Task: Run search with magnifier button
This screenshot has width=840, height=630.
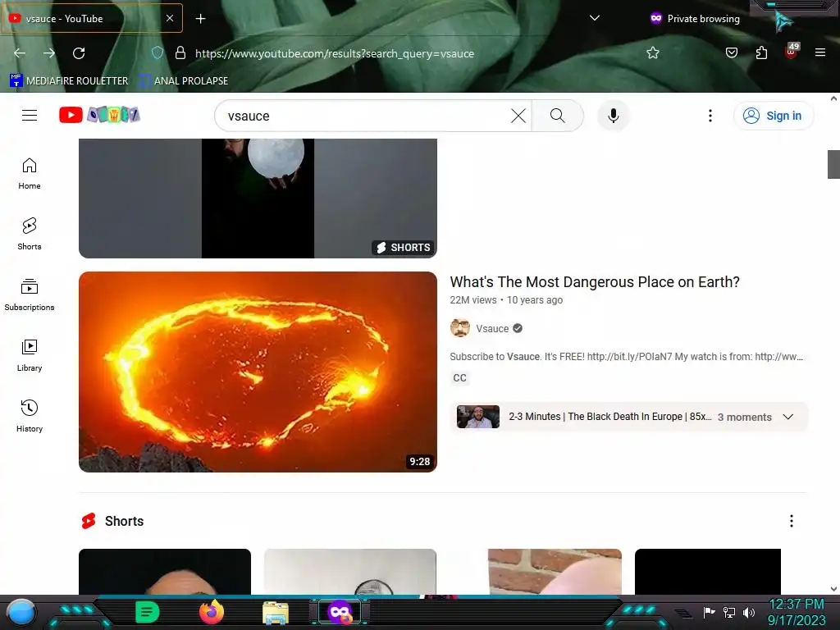Action: point(557,116)
